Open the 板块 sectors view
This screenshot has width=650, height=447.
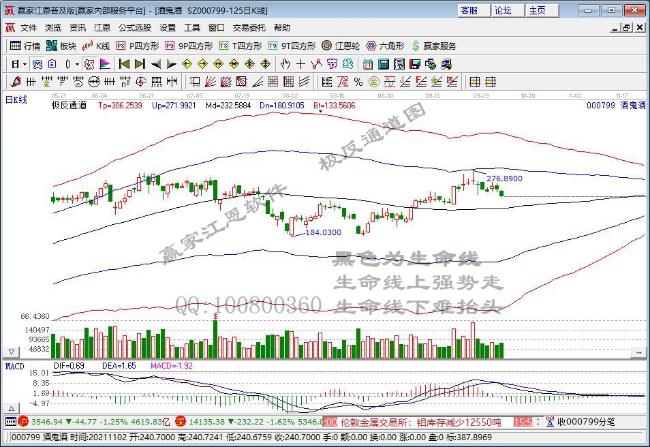click(x=61, y=46)
